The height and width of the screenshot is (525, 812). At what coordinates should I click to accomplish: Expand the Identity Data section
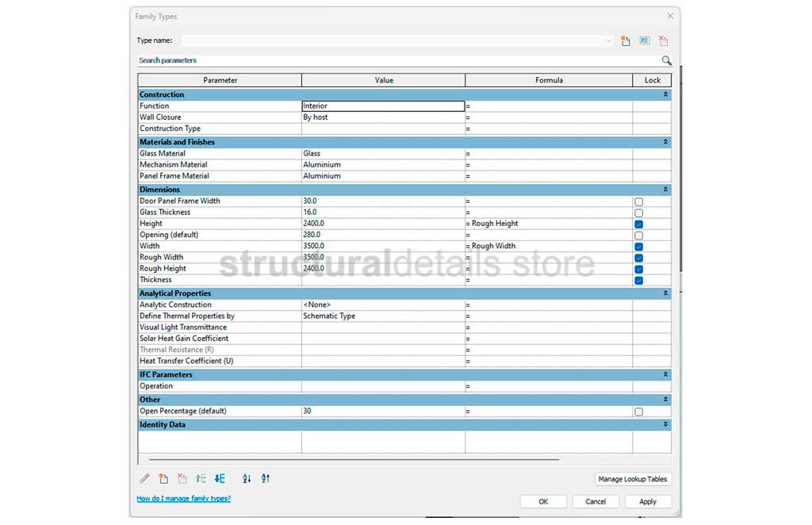tap(665, 425)
